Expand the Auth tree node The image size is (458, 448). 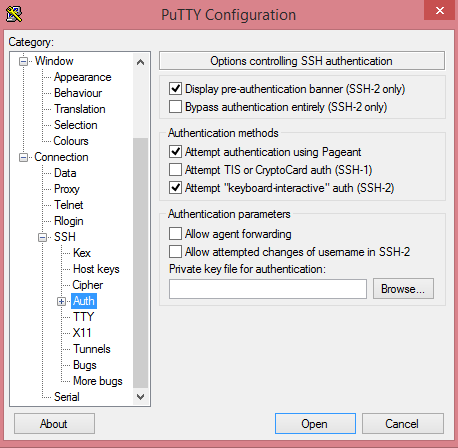coord(61,301)
